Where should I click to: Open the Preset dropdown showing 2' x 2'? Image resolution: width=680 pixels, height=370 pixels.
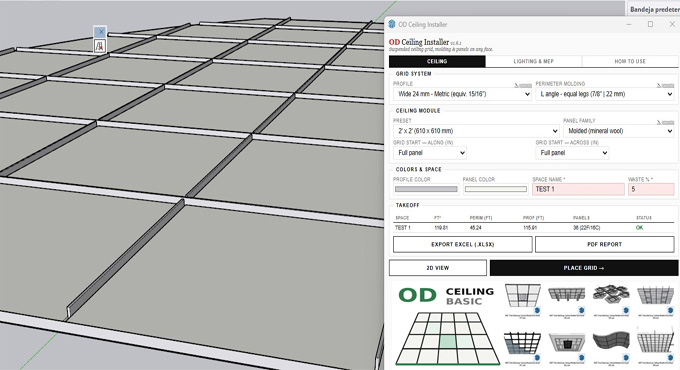coord(476,131)
